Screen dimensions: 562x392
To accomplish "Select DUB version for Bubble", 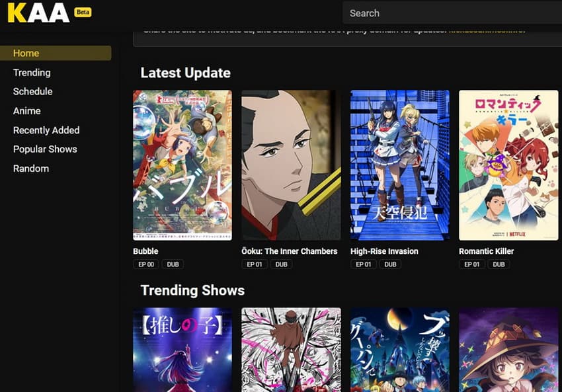I will (173, 264).
